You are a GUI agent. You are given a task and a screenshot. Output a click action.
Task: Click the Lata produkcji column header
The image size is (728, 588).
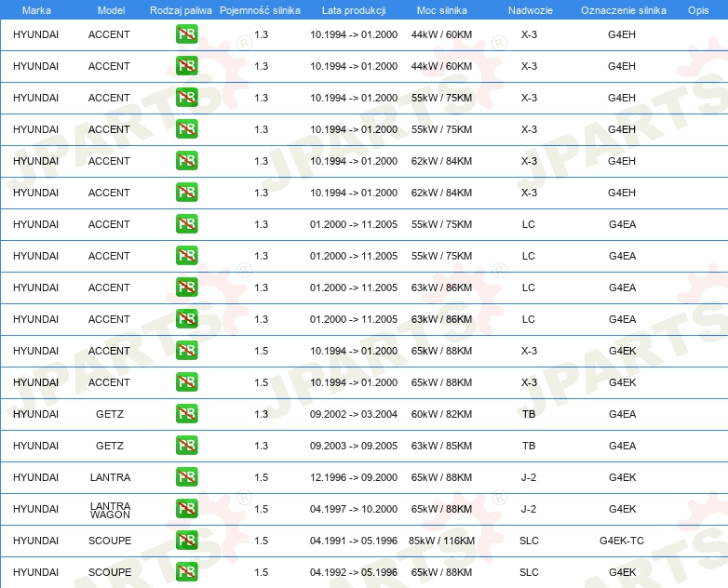354,10
